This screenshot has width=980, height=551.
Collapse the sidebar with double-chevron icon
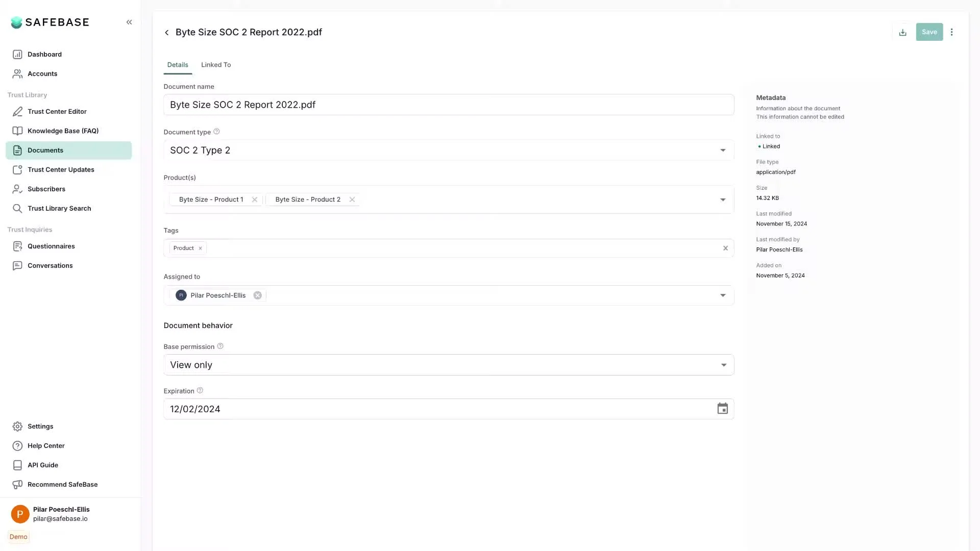[x=129, y=22]
